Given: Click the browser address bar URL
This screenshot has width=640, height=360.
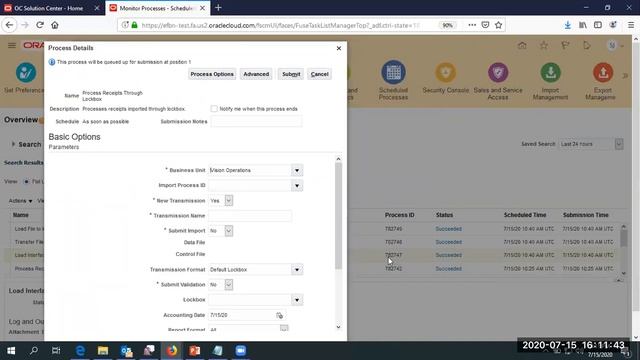Looking at the screenshot, I should tap(280, 25).
